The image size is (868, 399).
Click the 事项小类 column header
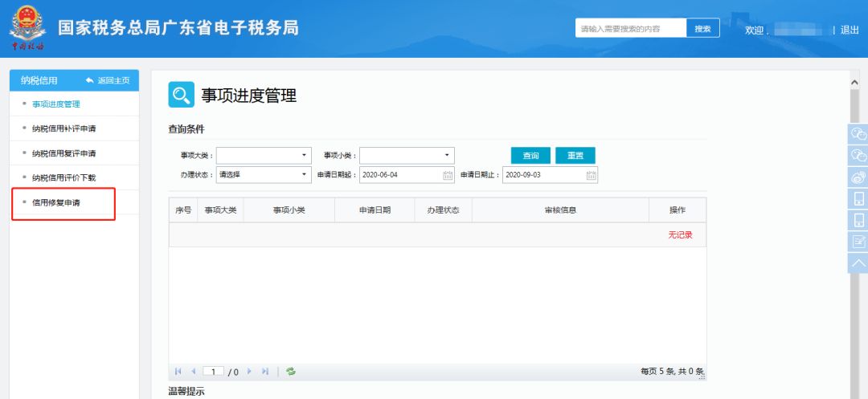tap(289, 210)
